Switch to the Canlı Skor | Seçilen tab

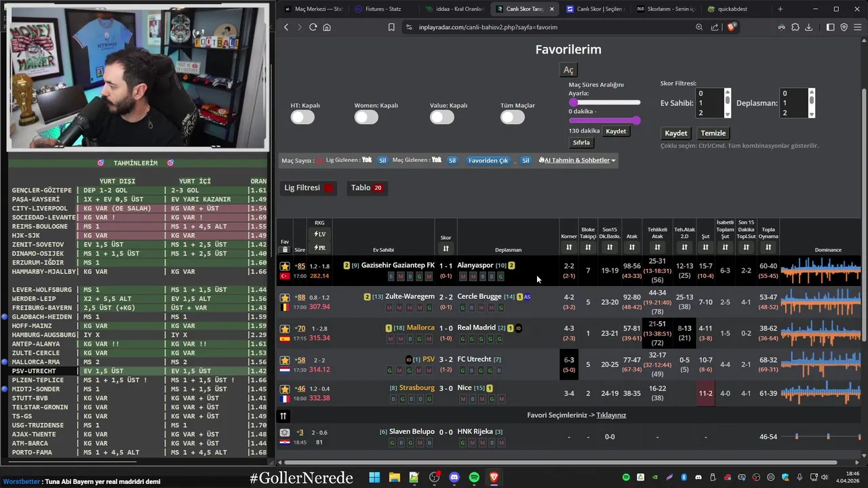[x=595, y=9]
